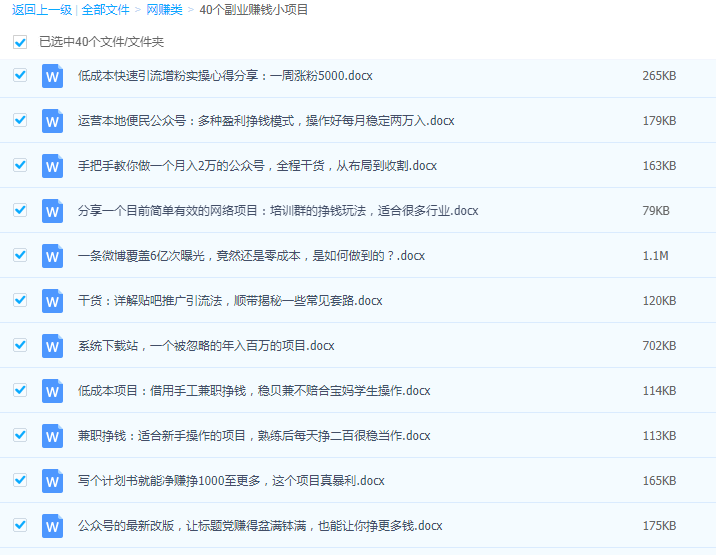Toggle checkbox for 培训群的挣钱玩法 file
716x555 pixels.
[x=20, y=210]
